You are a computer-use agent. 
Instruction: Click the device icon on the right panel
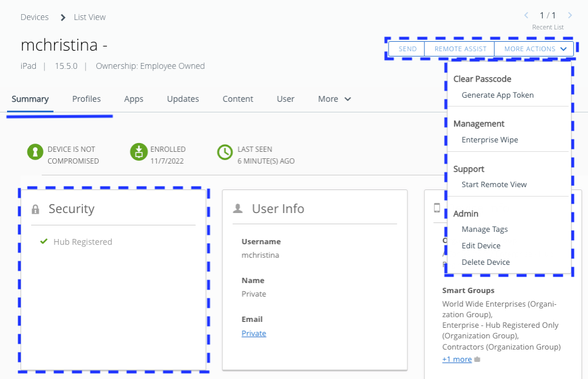[x=436, y=208]
